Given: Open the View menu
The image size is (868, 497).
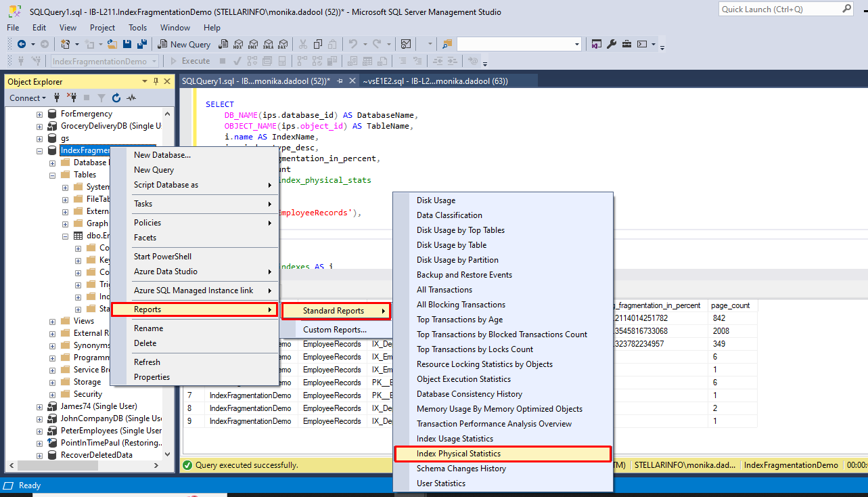Looking at the screenshot, I should 68,28.
